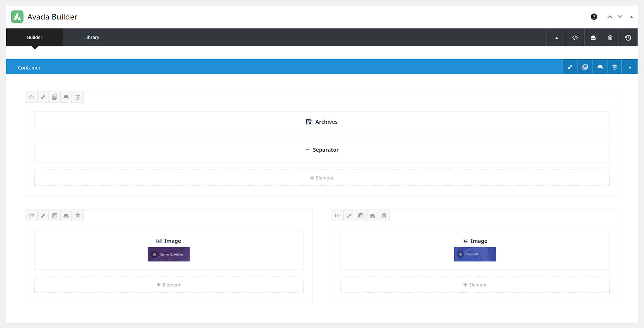Delete the 1/1 column
644x328 pixels.
pyautogui.click(x=77, y=97)
